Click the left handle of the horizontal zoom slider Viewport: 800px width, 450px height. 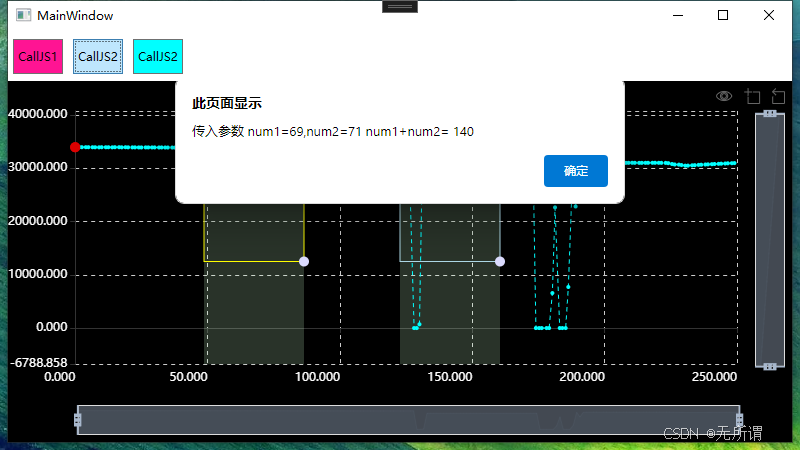click(78, 420)
